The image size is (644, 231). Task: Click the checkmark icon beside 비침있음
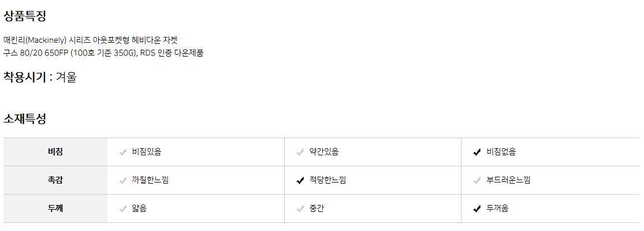coord(122,152)
